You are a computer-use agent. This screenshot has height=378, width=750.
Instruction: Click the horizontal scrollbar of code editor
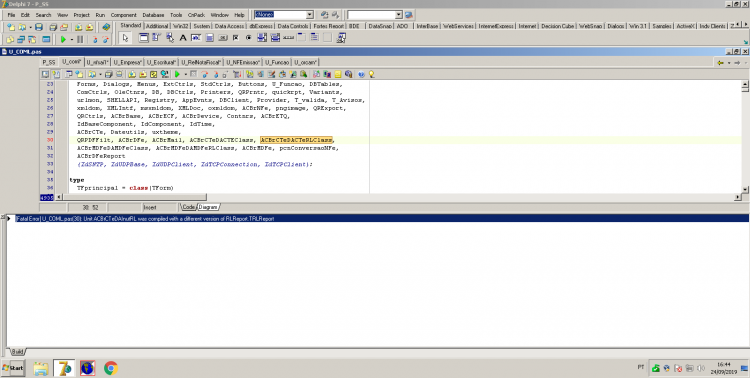coord(399,197)
